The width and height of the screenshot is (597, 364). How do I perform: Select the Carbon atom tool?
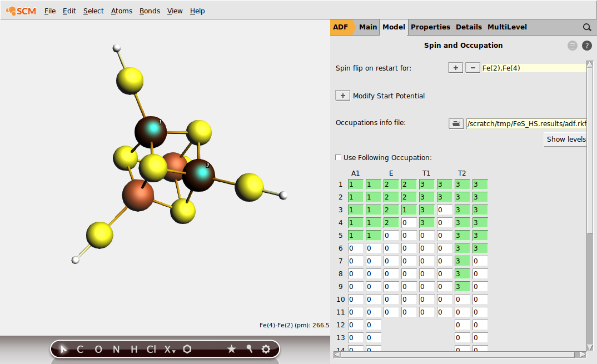79,349
